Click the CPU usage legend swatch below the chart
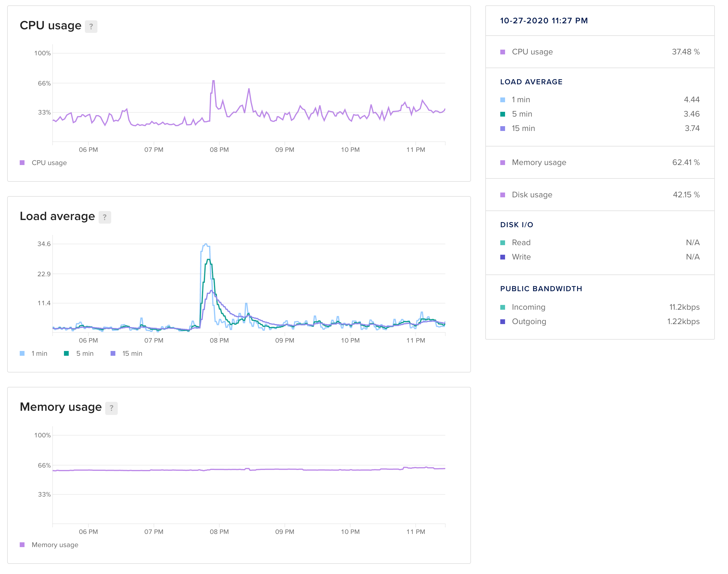The width and height of the screenshot is (728, 574). point(22,162)
